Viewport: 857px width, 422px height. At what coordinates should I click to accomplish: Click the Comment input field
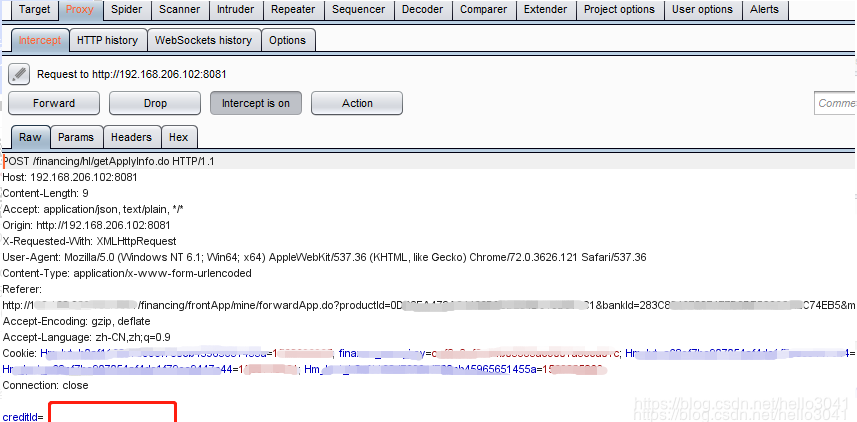tap(835, 103)
